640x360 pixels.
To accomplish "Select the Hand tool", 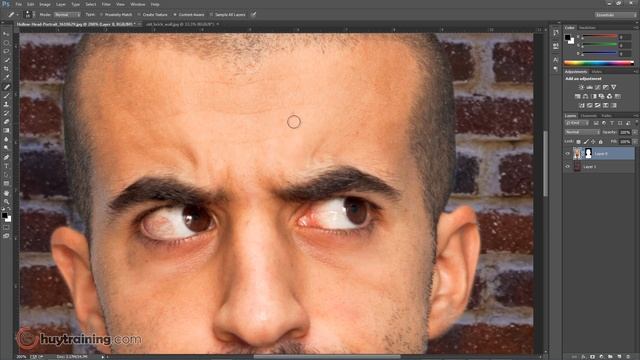I will 7,193.
